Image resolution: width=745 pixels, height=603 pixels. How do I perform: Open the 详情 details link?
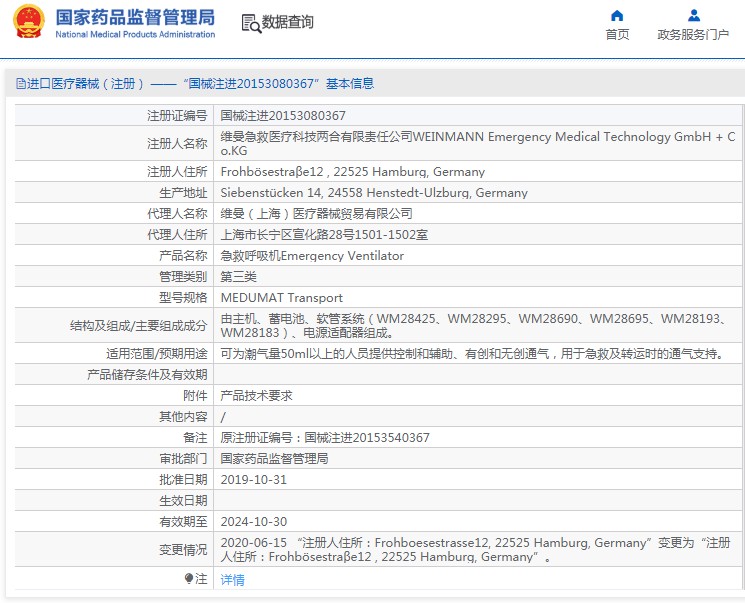pos(232,580)
